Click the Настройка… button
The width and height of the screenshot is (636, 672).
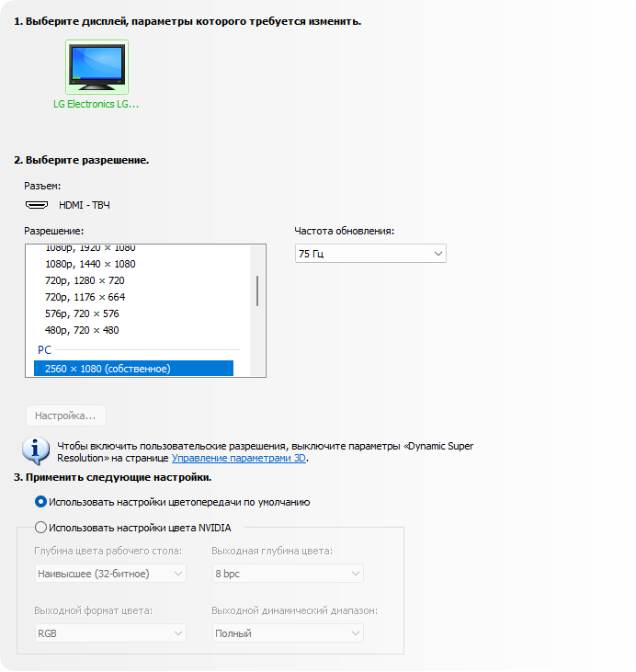66,416
